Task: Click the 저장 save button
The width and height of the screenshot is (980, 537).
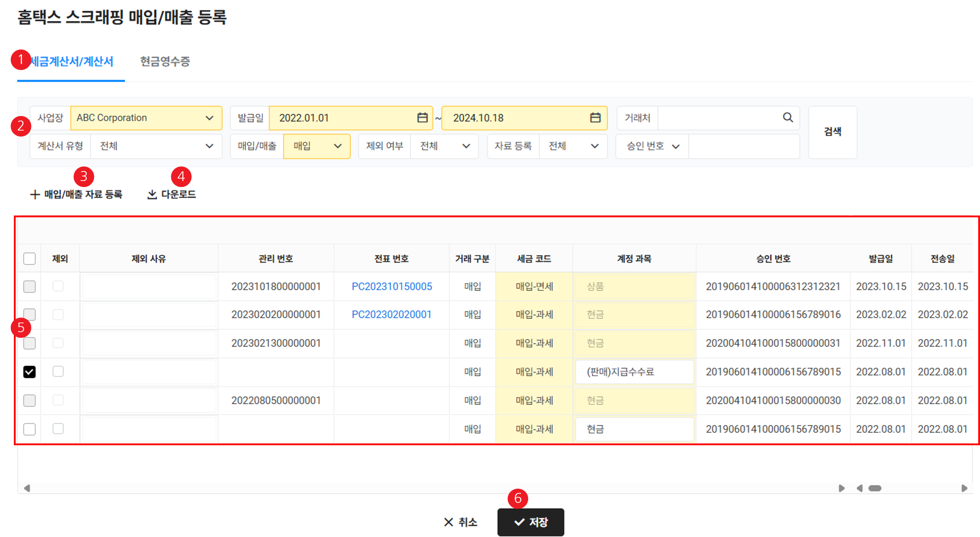Action: pos(530,522)
